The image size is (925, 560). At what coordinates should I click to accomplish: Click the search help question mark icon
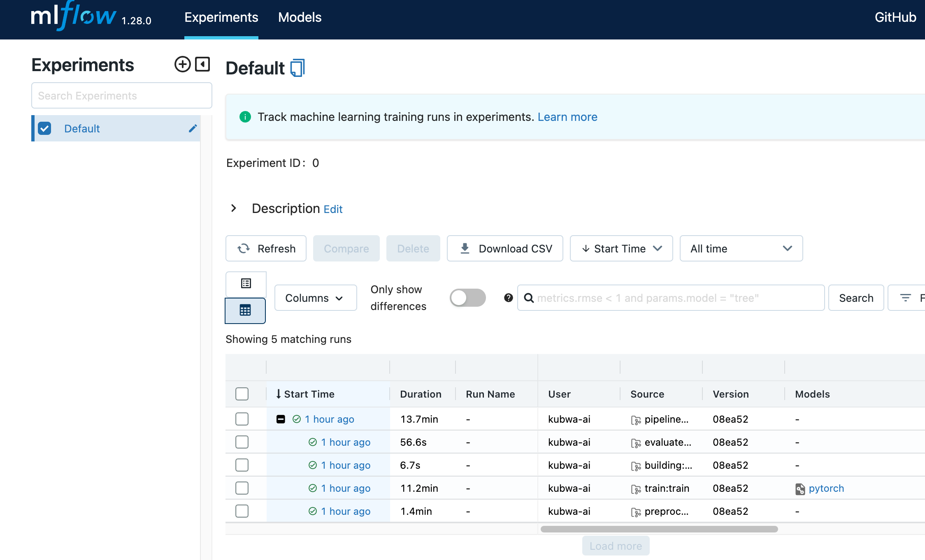[x=508, y=298]
